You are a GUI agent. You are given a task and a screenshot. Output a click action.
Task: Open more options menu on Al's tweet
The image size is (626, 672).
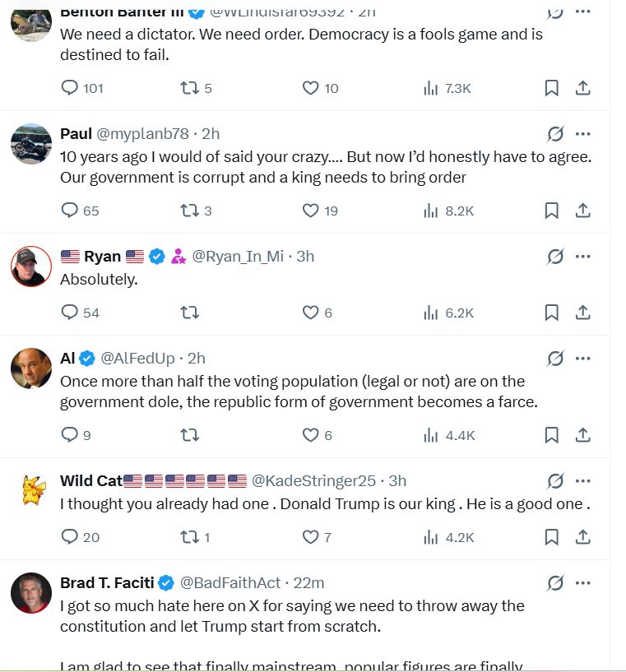(583, 358)
